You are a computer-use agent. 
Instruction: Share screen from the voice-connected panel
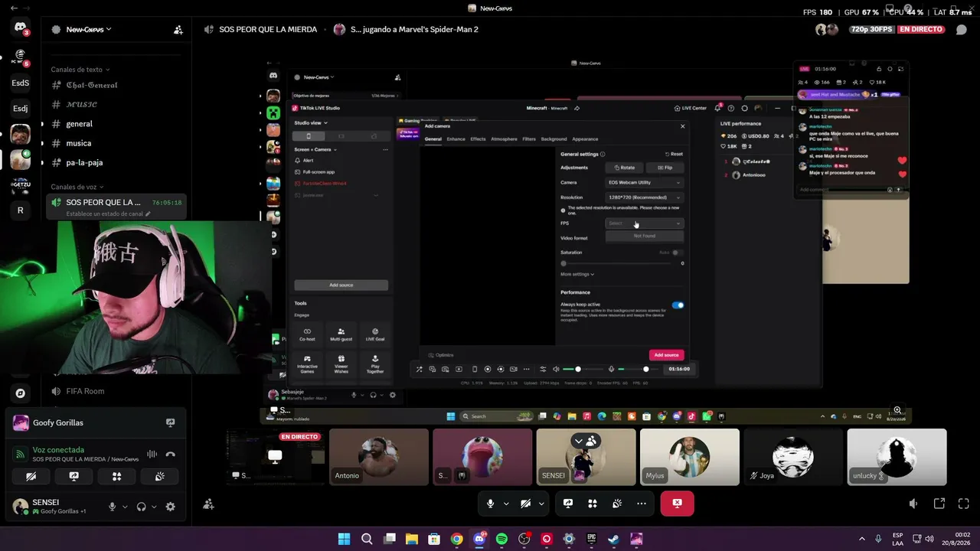73,476
